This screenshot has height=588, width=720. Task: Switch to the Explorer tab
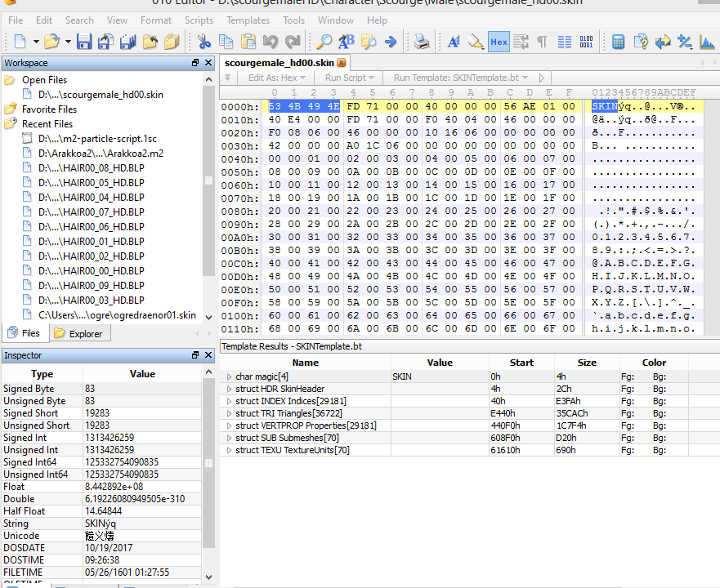(x=78, y=333)
